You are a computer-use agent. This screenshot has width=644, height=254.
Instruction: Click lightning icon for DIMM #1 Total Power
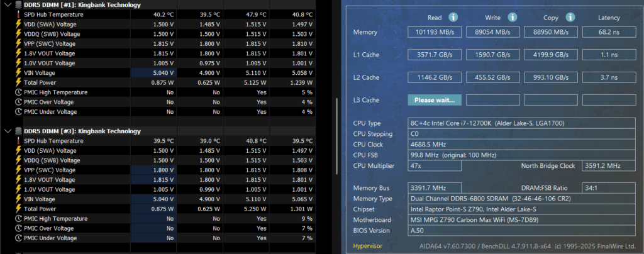point(18,82)
